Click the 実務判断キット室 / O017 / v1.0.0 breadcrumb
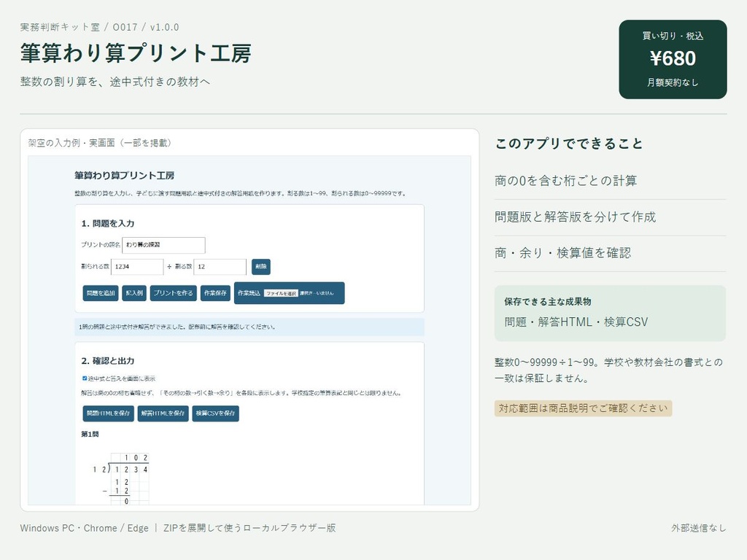This screenshot has width=747, height=560. (99, 27)
